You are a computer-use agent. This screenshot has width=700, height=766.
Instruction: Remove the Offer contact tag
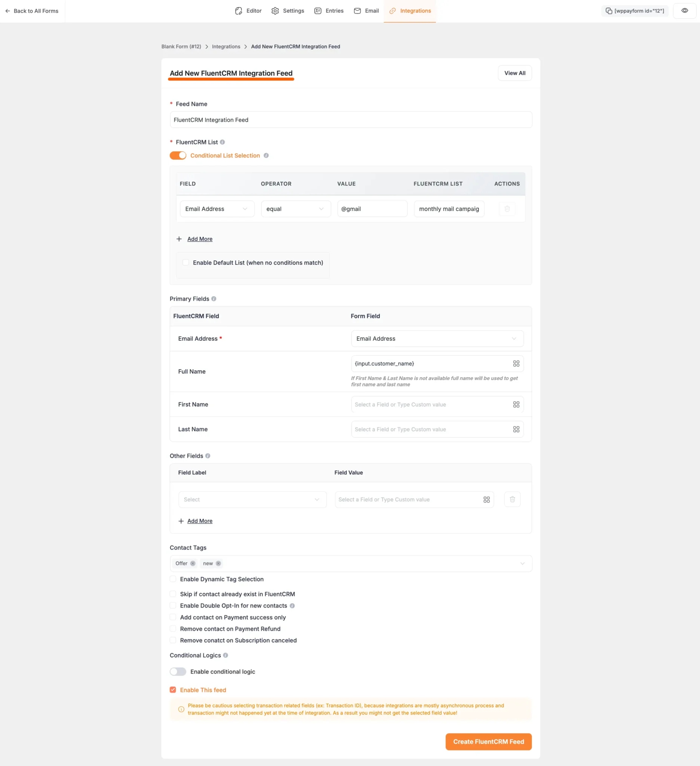pos(193,564)
